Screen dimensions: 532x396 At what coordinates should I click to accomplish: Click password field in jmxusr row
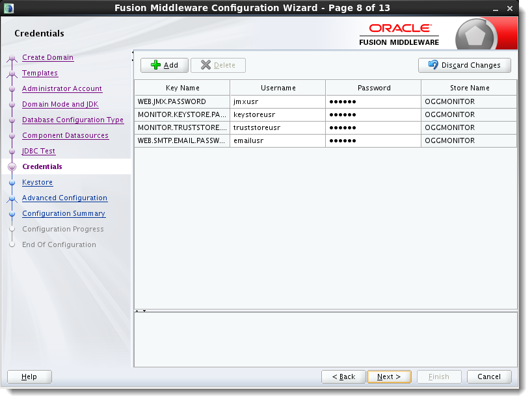coord(373,102)
